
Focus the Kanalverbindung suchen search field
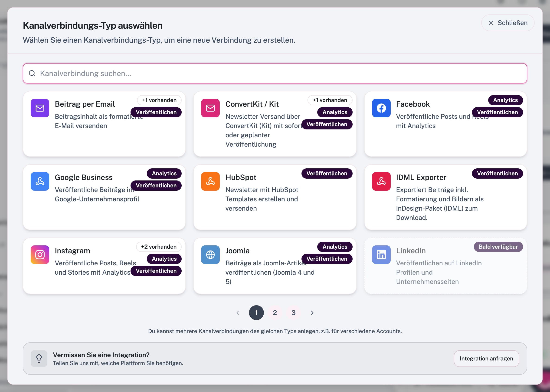click(x=275, y=73)
